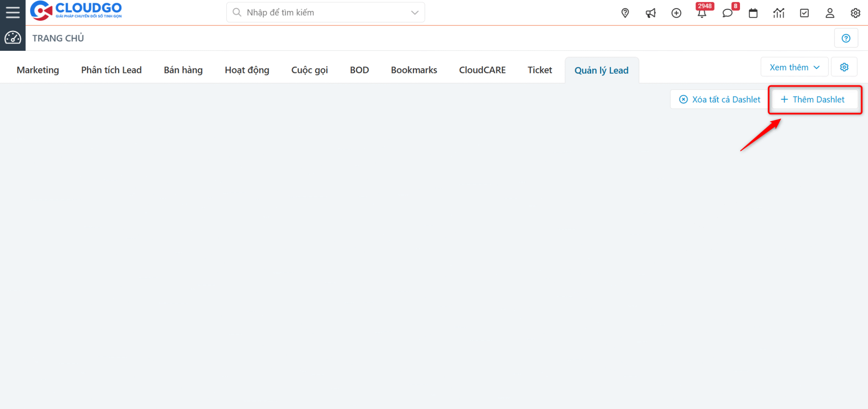Open the hamburger main menu
This screenshot has width=868, height=409.
pyautogui.click(x=13, y=12)
